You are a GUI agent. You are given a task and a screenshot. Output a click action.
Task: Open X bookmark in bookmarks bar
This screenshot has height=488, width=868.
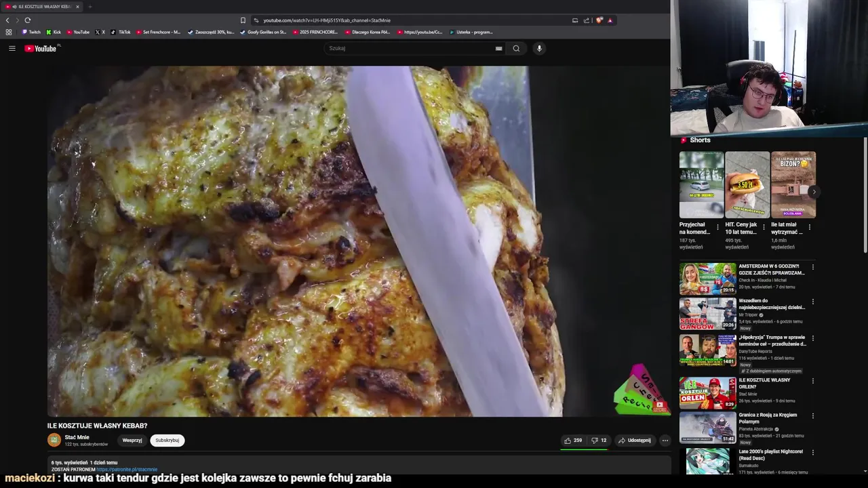[100, 32]
